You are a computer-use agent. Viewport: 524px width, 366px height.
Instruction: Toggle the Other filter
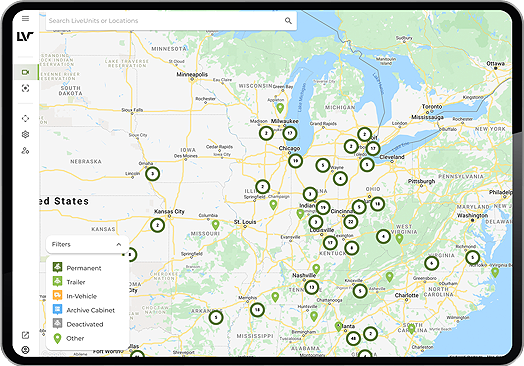[x=69, y=338]
